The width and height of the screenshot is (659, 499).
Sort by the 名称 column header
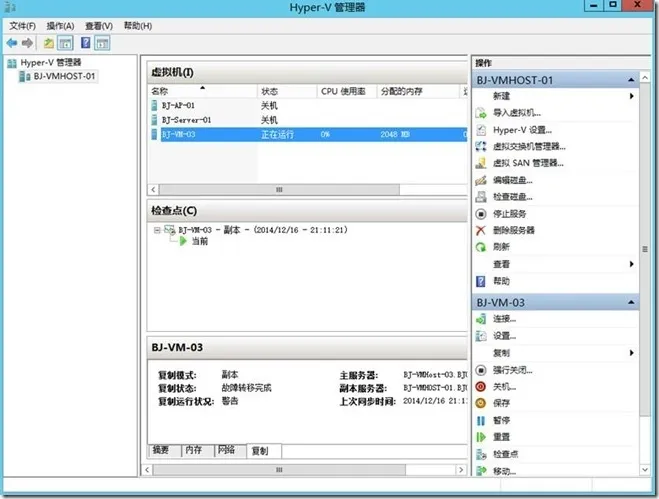point(203,91)
